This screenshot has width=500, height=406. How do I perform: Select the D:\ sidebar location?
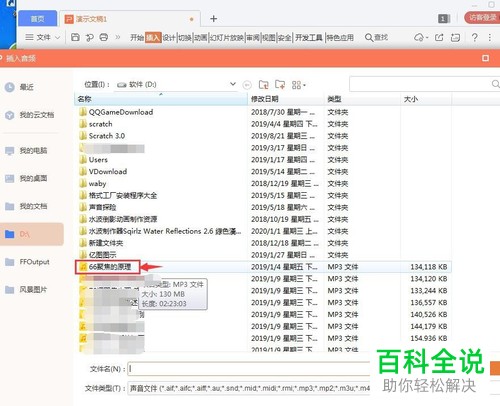32,234
